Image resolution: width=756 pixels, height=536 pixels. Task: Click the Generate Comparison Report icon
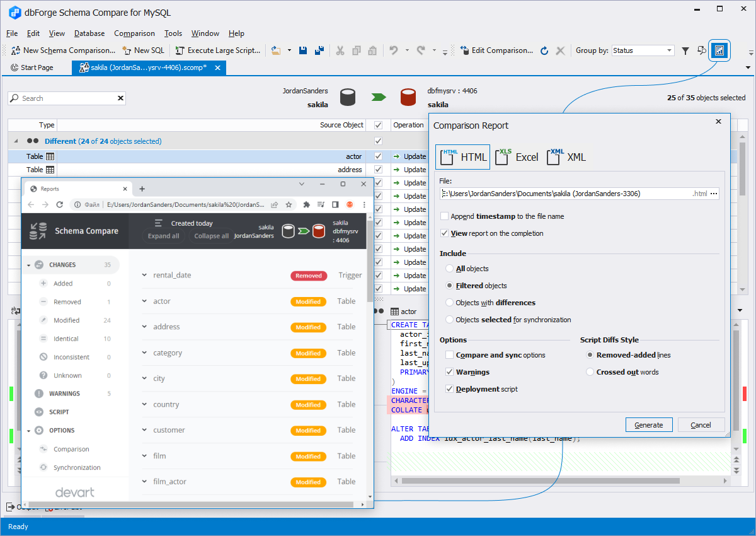719,50
